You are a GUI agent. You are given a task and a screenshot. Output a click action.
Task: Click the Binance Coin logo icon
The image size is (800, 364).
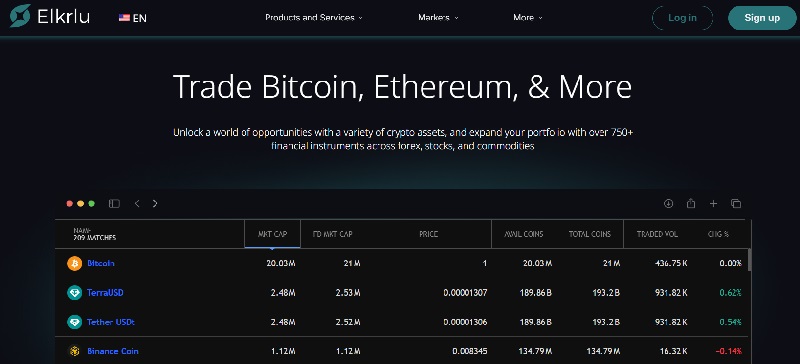[74, 351]
